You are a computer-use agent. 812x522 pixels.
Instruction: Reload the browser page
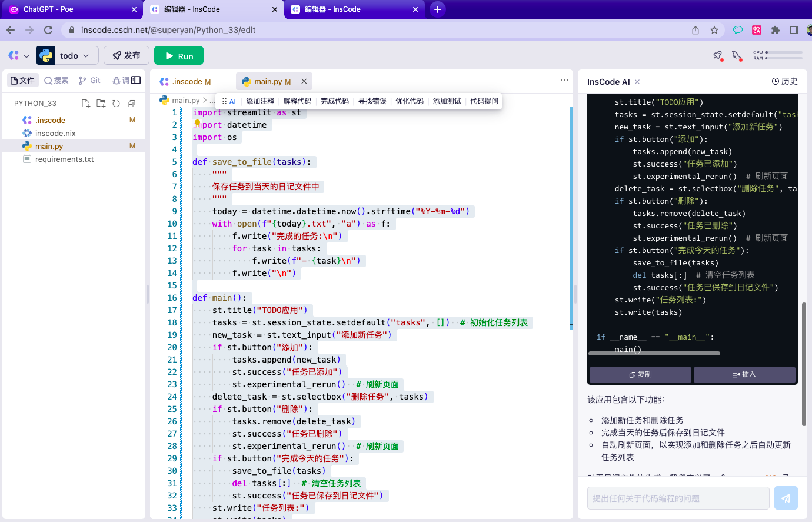click(x=48, y=30)
